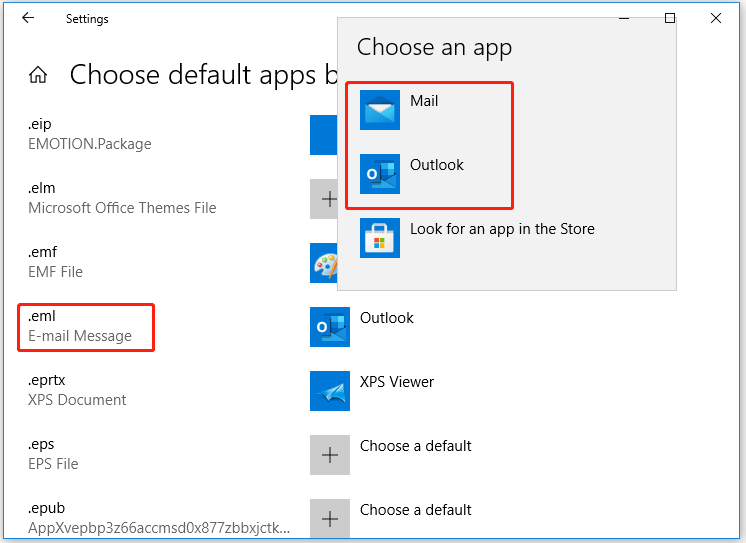Screen dimensions: 746x543
Task: Click XPS Viewer default app label
Action: point(397,382)
